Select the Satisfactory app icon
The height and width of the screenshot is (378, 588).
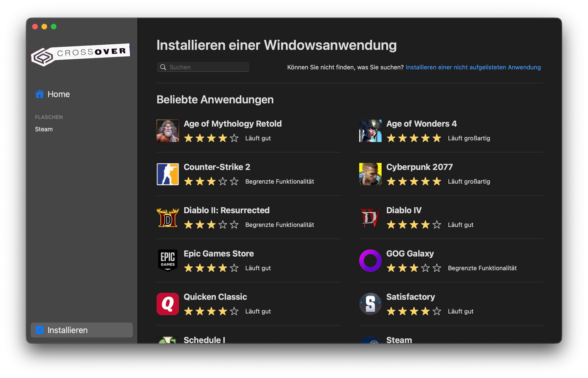pos(370,304)
